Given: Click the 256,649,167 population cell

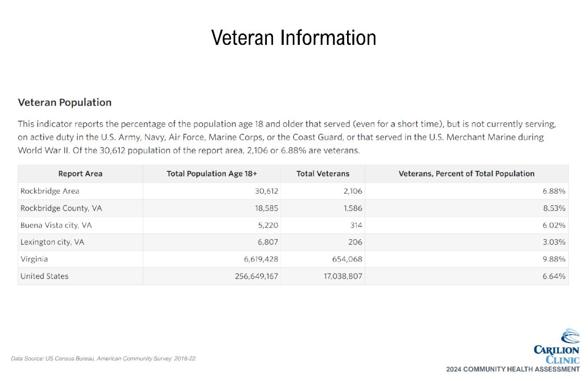Looking at the screenshot, I should 257,276.
